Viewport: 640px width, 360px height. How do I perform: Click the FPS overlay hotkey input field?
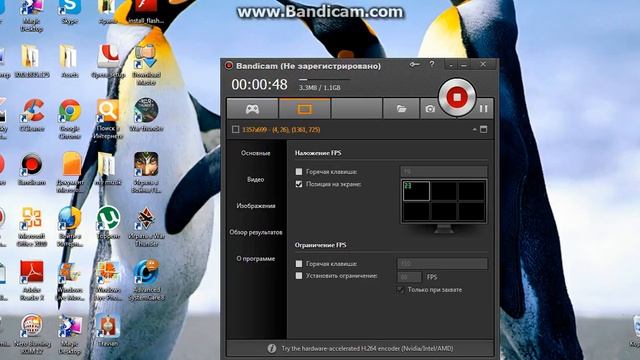pos(444,171)
